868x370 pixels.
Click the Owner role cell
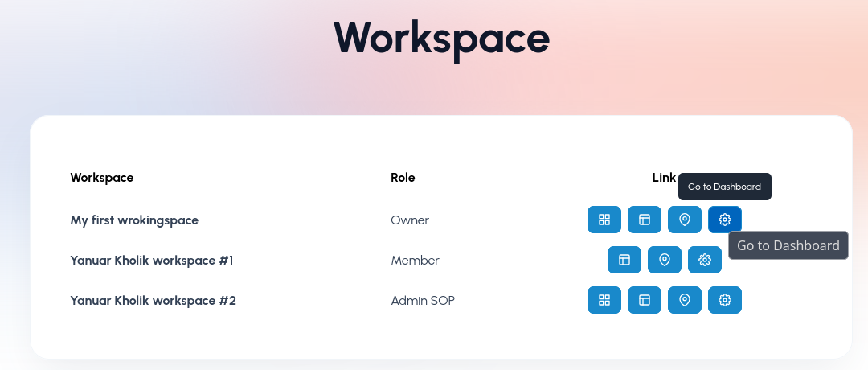410,220
